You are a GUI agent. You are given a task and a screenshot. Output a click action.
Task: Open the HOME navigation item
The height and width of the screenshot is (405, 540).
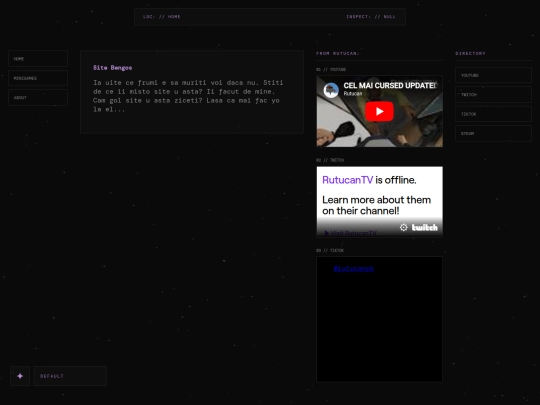pos(38,59)
